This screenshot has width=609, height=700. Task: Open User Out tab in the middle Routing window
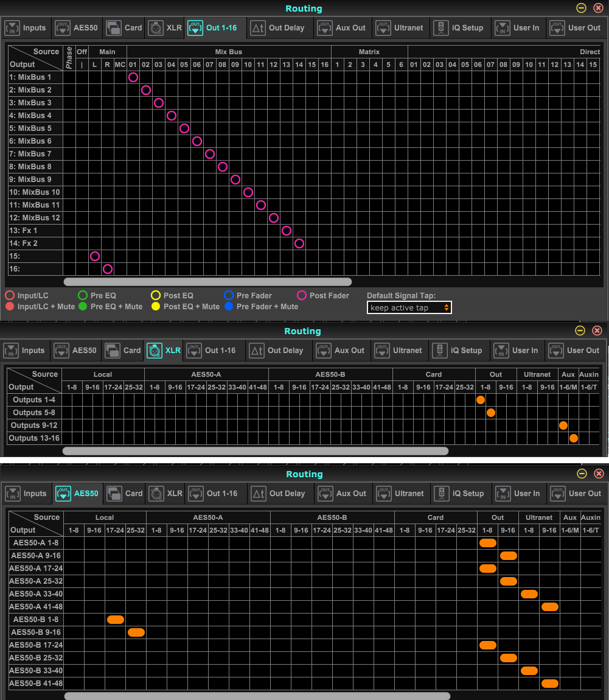point(575,351)
